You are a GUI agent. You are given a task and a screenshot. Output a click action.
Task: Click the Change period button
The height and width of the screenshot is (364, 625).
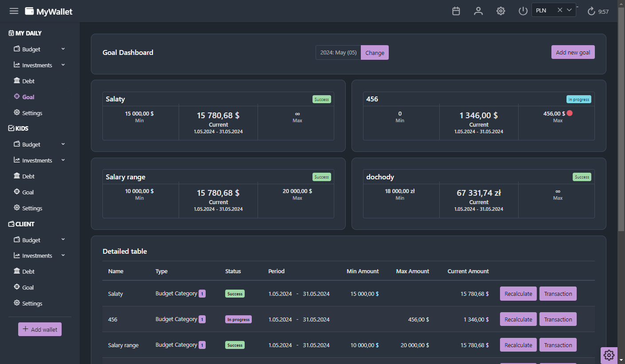pyautogui.click(x=375, y=52)
